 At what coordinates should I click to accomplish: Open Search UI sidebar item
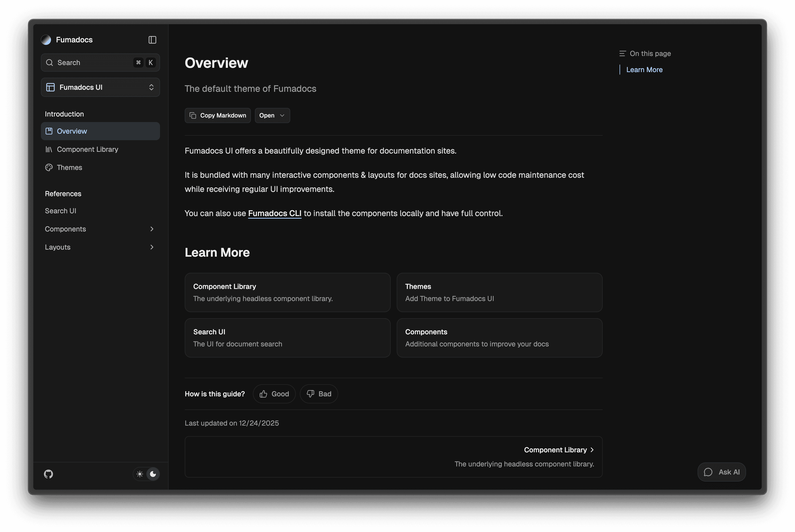pos(61,211)
